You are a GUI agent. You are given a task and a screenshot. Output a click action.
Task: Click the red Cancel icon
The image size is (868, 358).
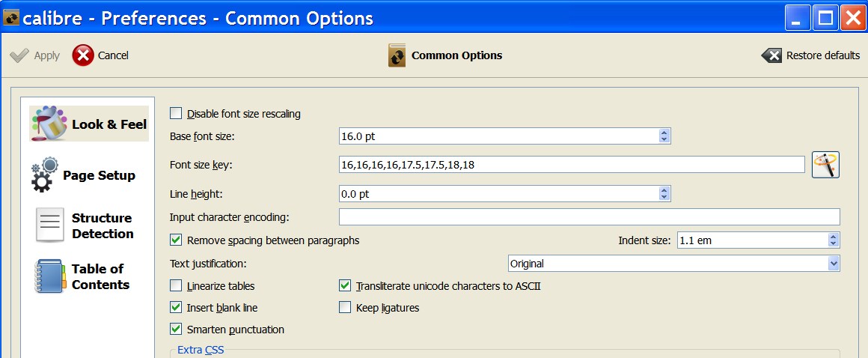(83, 55)
